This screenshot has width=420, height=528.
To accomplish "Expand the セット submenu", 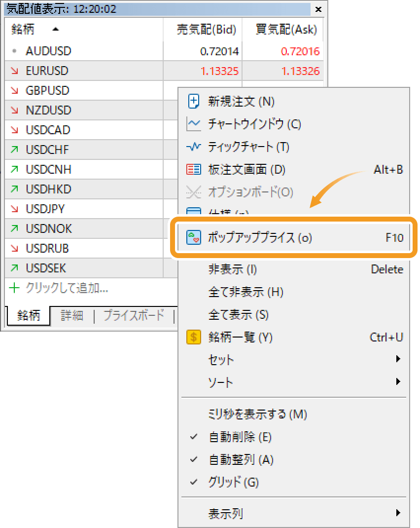I will tap(220, 360).
